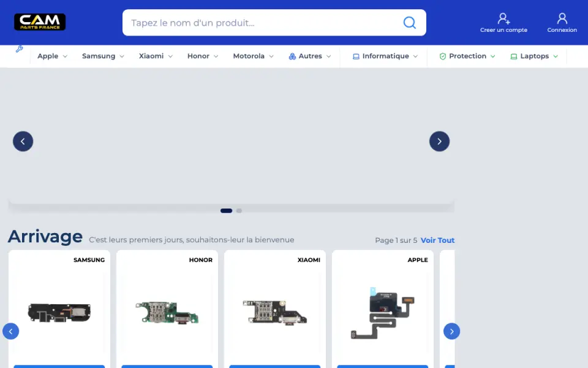
Task: Open the Xiaomi category menu
Action: pos(151,56)
